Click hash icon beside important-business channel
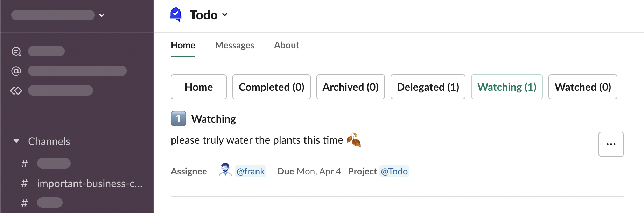 click(x=24, y=183)
